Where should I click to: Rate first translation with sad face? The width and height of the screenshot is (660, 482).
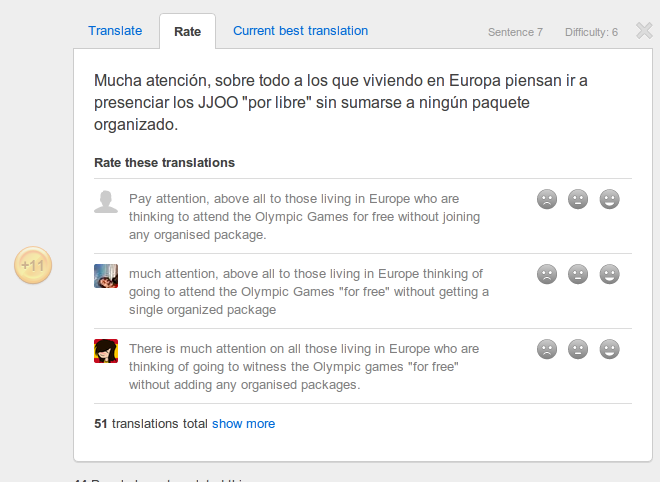(x=547, y=199)
